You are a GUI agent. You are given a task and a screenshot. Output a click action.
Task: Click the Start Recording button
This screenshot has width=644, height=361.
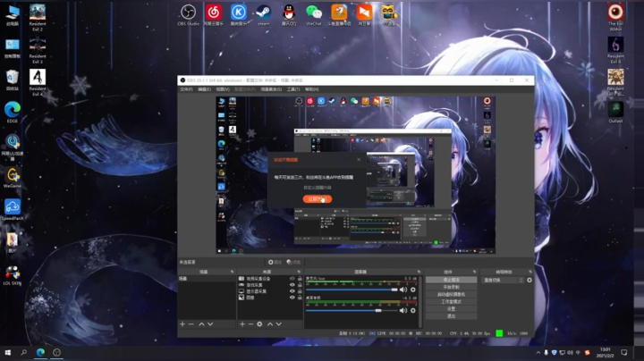[x=452, y=287]
